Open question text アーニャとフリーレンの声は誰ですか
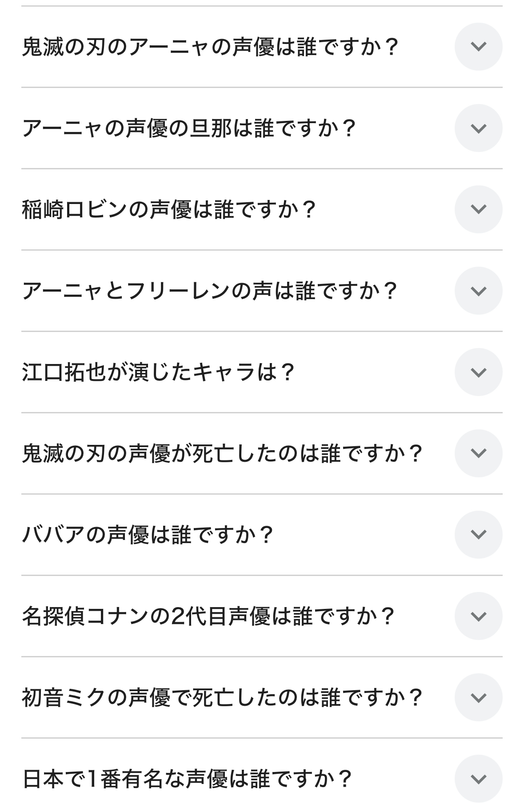524x812 pixels. coord(209,291)
